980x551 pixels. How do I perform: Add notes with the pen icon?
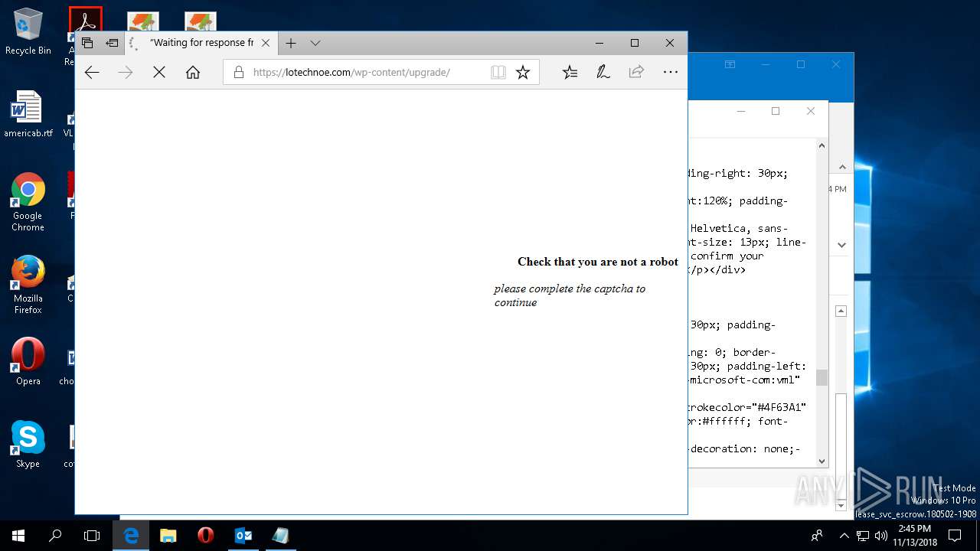click(603, 72)
